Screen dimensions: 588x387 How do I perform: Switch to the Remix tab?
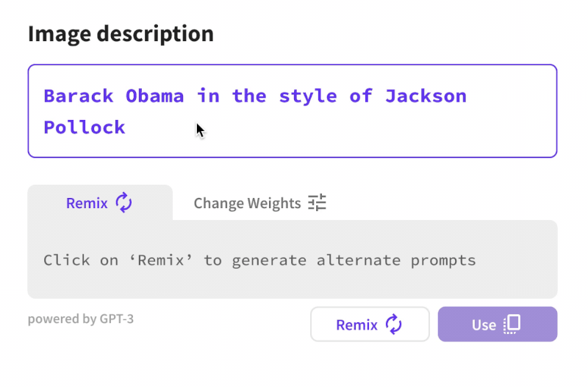coord(87,203)
